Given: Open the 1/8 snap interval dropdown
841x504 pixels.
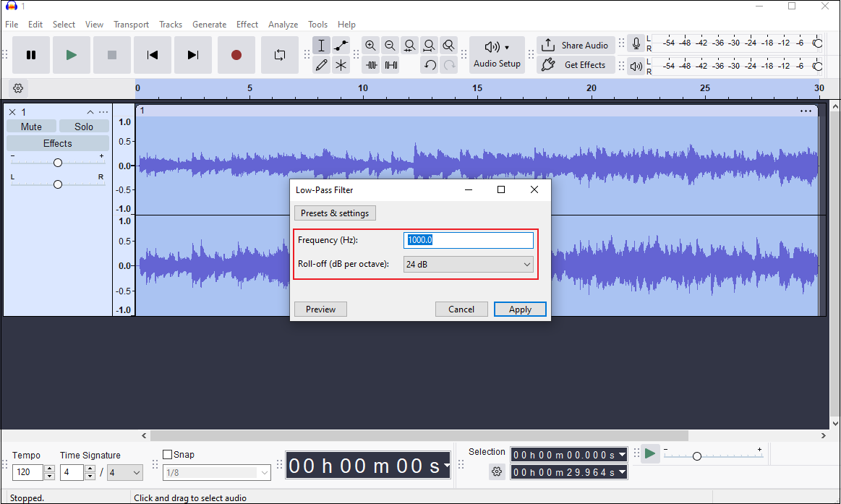Looking at the screenshot, I should [x=216, y=472].
